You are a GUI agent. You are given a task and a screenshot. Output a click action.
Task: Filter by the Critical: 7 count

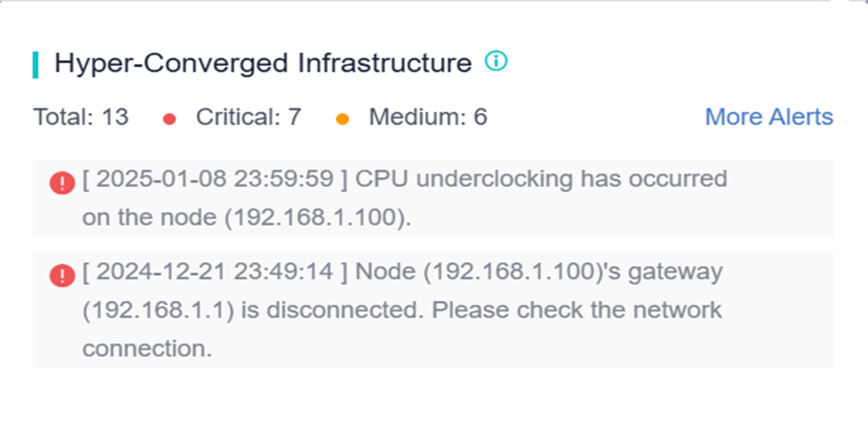pos(248,118)
